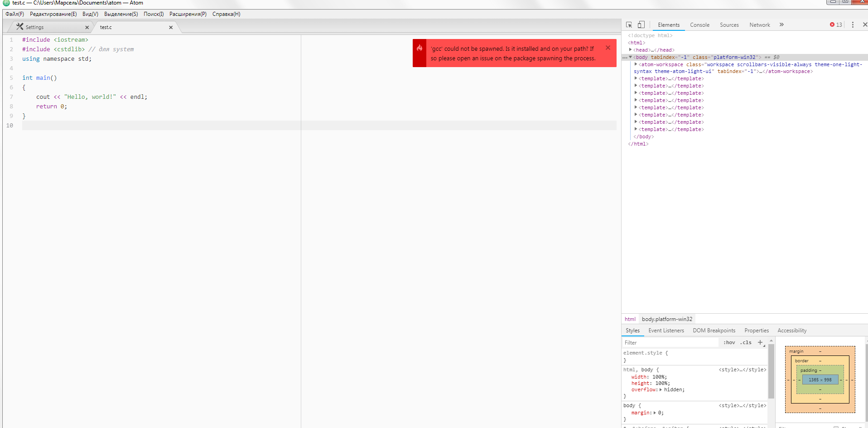868x428 pixels.
Task: Switch to the Console tab
Action: point(699,25)
